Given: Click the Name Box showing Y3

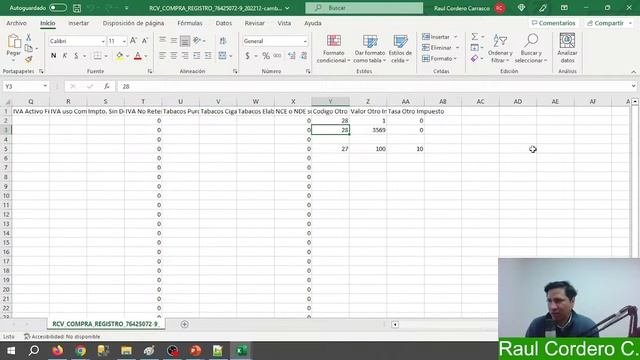Looking at the screenshot, I should [25, 87].
